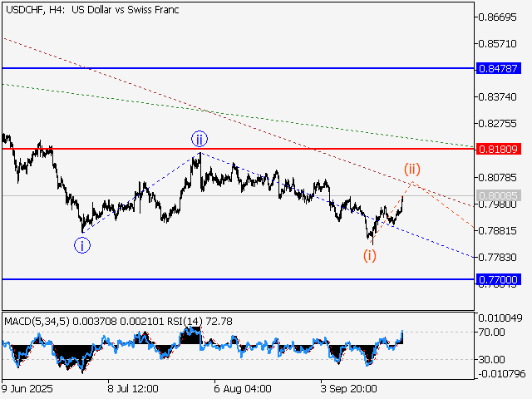Image resolution: width=532 pixels, height=399 pixels.
Task: Click the orange (i) wave label
Action: [x=370, y=255]
